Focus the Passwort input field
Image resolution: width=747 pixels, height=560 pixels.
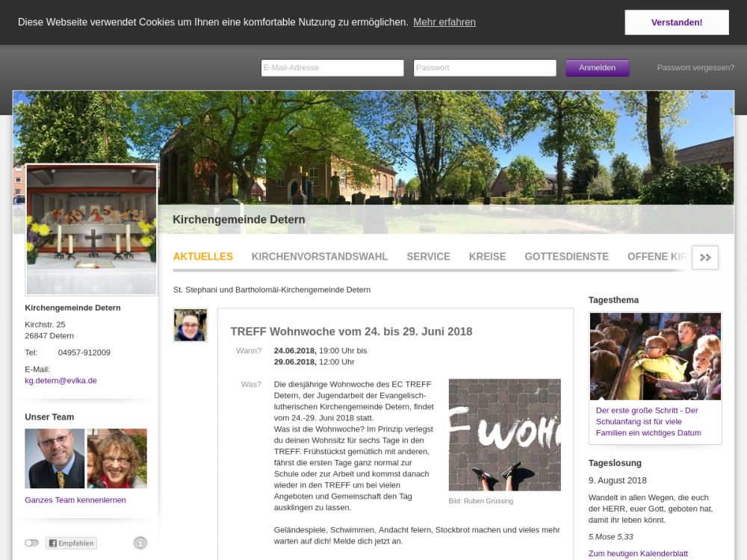click(485, 68)
